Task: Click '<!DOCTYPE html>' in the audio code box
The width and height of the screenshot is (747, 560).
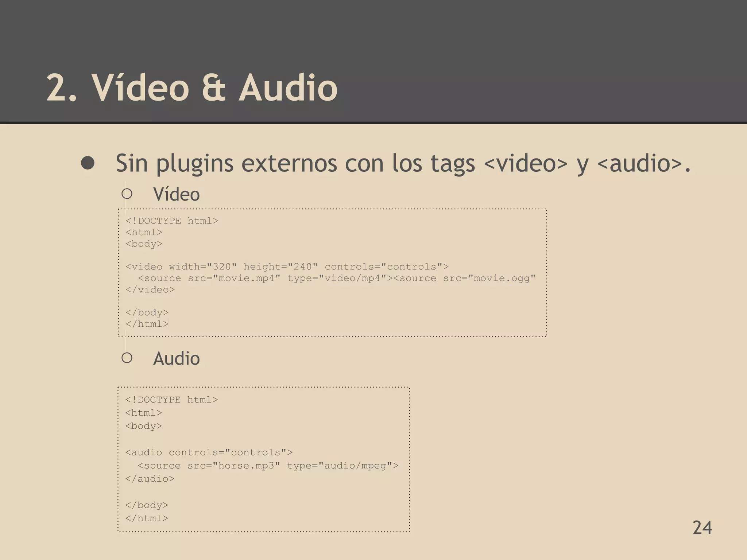Action: coord(171,400)
